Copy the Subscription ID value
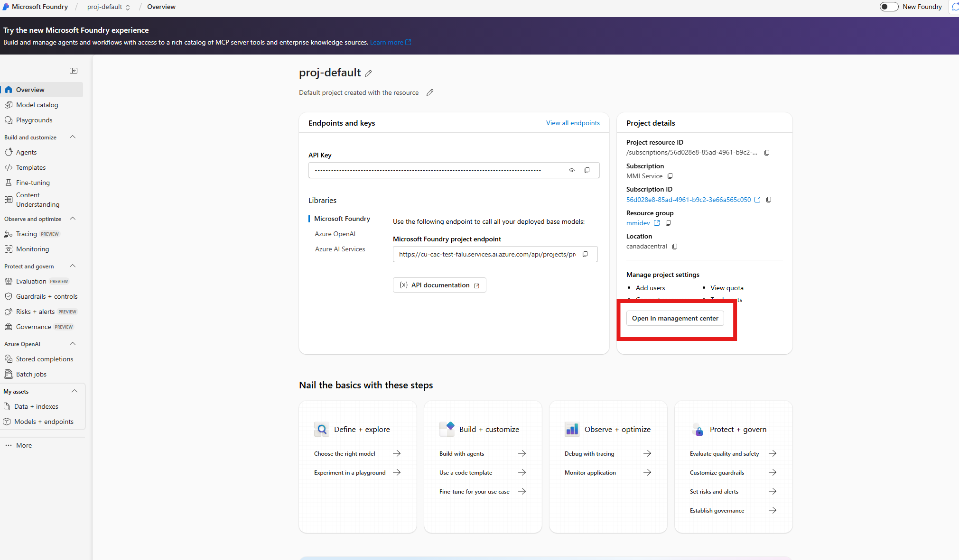 [x=769, y=200]
